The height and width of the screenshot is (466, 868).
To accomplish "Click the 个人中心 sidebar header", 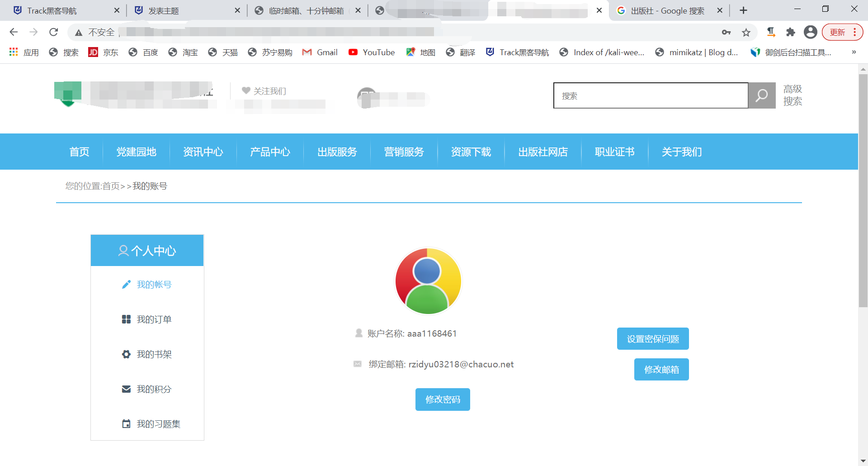I will [x=147, y=250].
